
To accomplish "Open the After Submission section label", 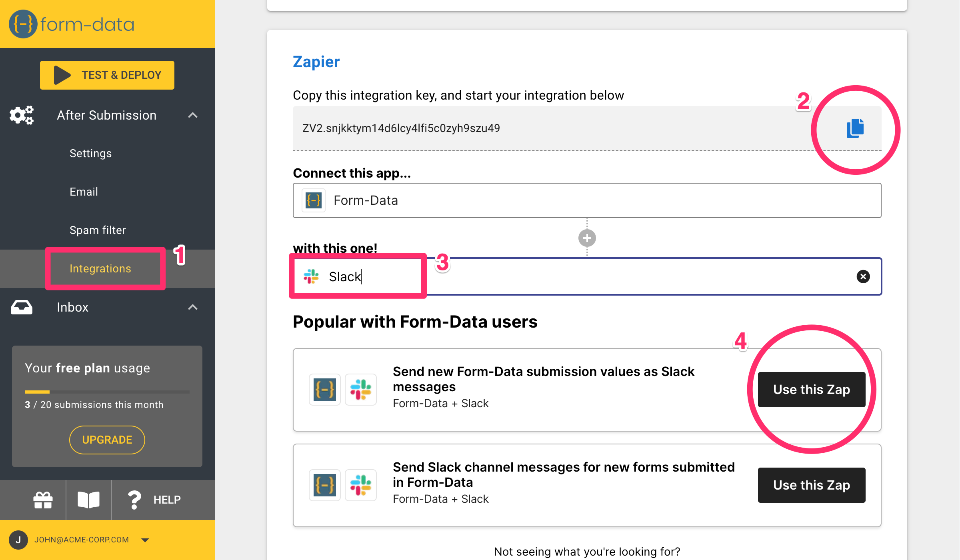I will click(106, 115).
